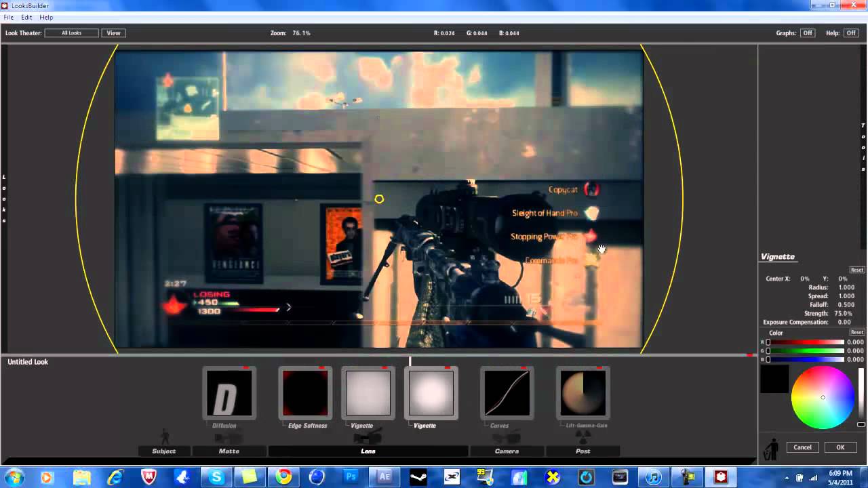Toggle Graphs Off button
Viewport: 868px width, 488px height.
pos(808,33)
